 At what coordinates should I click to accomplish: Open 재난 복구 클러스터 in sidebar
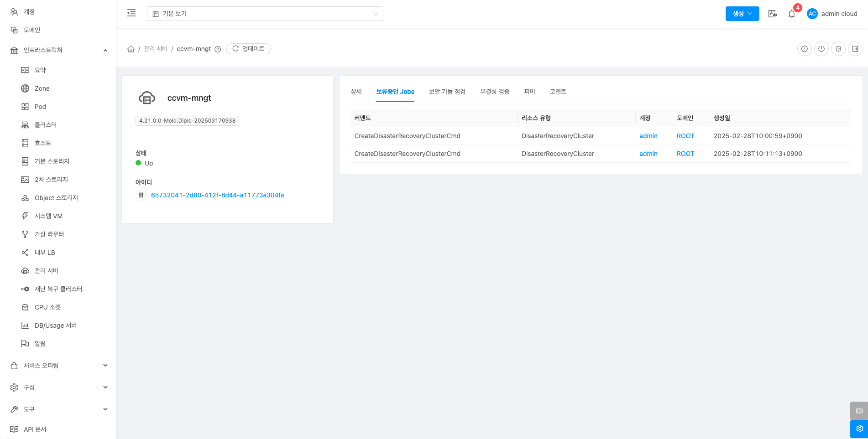click(x=58, y=289)
